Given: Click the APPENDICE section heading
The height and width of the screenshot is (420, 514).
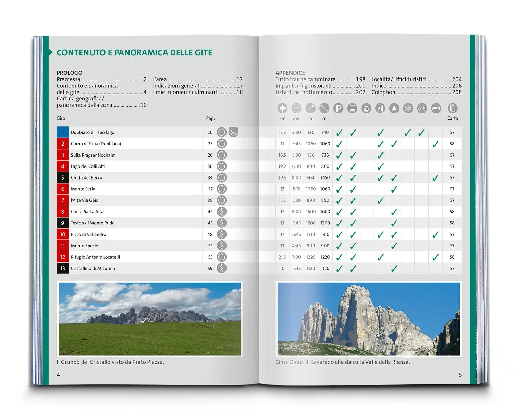Looking at the screenshot, I should pos(290,73).
